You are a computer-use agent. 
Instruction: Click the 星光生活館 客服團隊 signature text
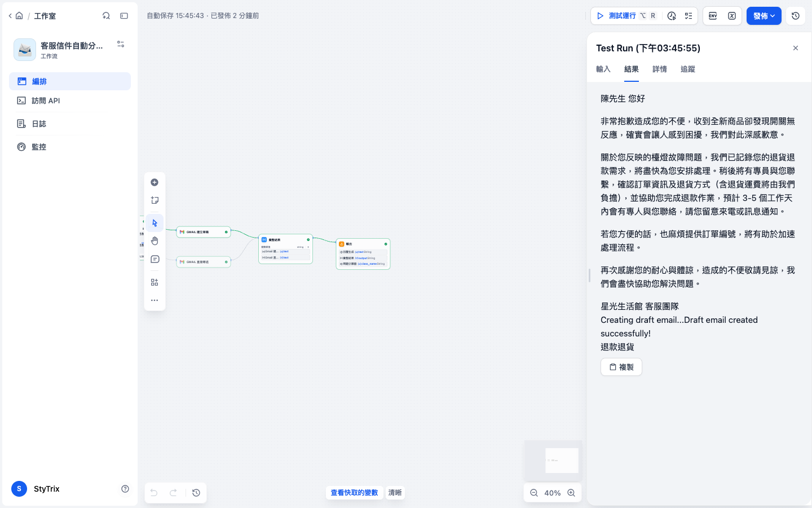[640, 306]
